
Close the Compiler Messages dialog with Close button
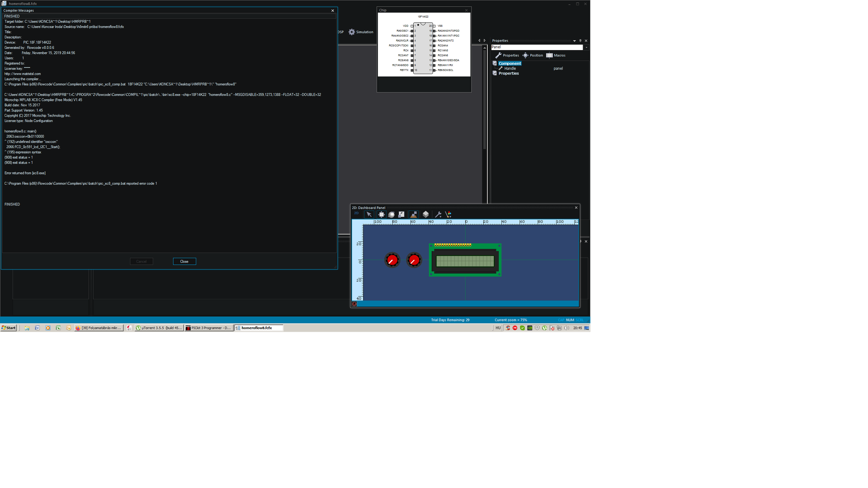[184, 262]
